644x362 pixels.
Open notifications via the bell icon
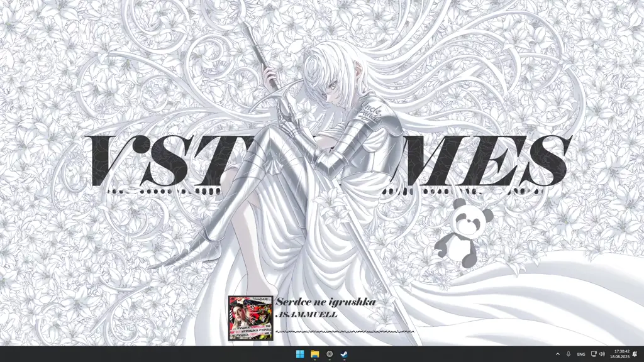(635, 354)
